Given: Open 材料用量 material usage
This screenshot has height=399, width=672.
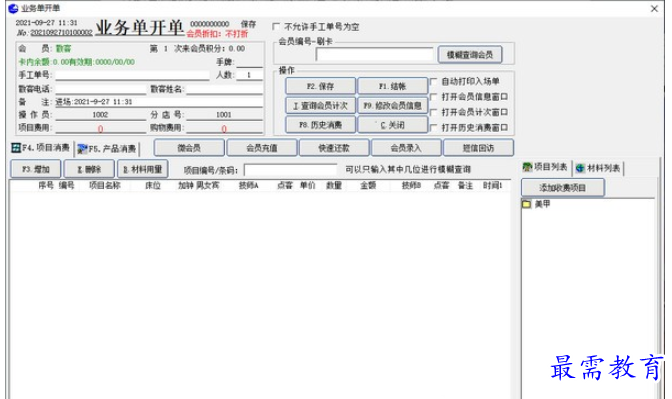Looking at the screenshot, I should coord(143,169).
